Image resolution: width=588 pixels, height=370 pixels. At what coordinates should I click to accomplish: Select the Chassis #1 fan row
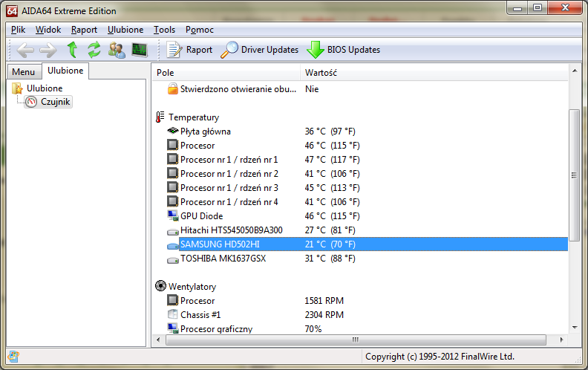point(360,315)
